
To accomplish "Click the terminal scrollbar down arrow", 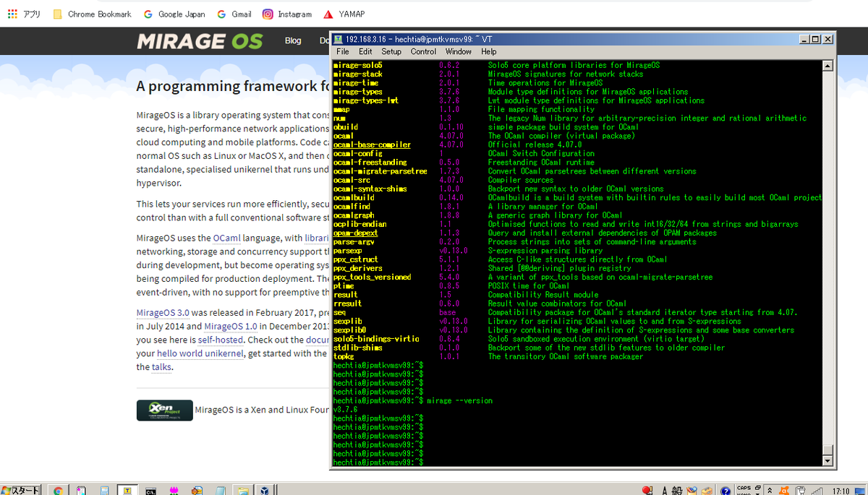I will coord(829,460).
